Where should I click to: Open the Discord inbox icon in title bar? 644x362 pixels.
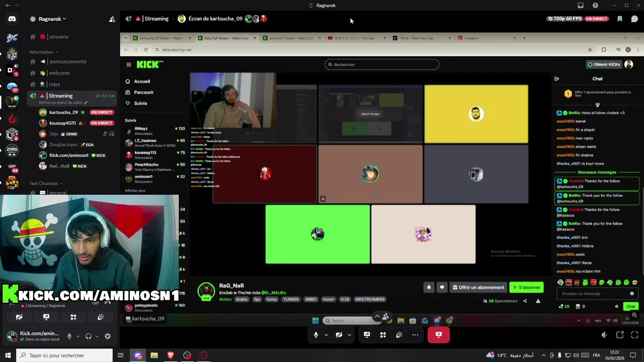pyautogui.click(x=581, y=6)
